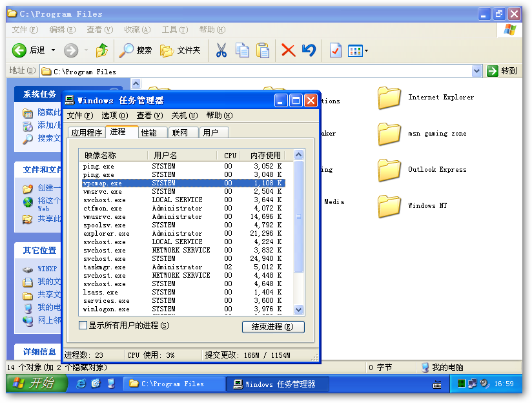Screen dimensions: 532x403
Task: Select the msn gaming zone folder
Action: (x=389, y=134)
